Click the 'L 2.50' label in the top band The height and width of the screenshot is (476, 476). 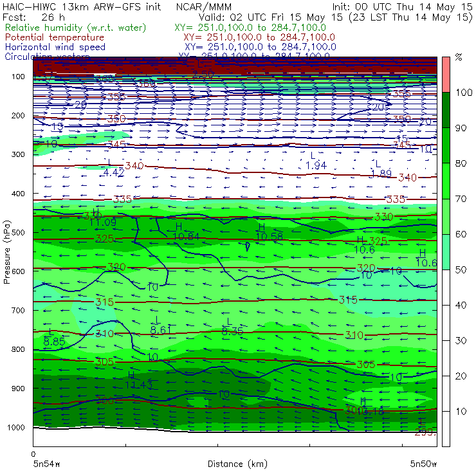pyautogui.click(x=203, y=69)
